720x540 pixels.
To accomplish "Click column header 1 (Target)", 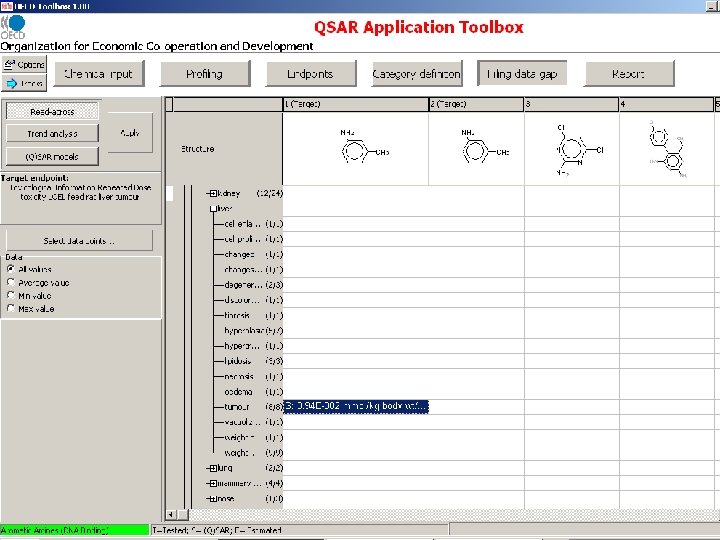I will point(356,104).
